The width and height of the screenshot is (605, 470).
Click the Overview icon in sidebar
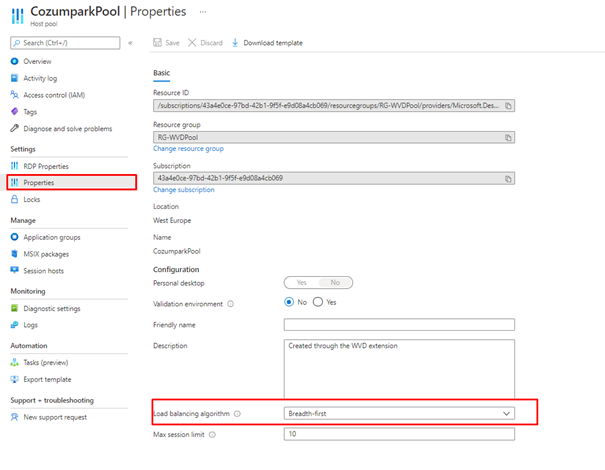pyautogui.click(x=15, y=61)
